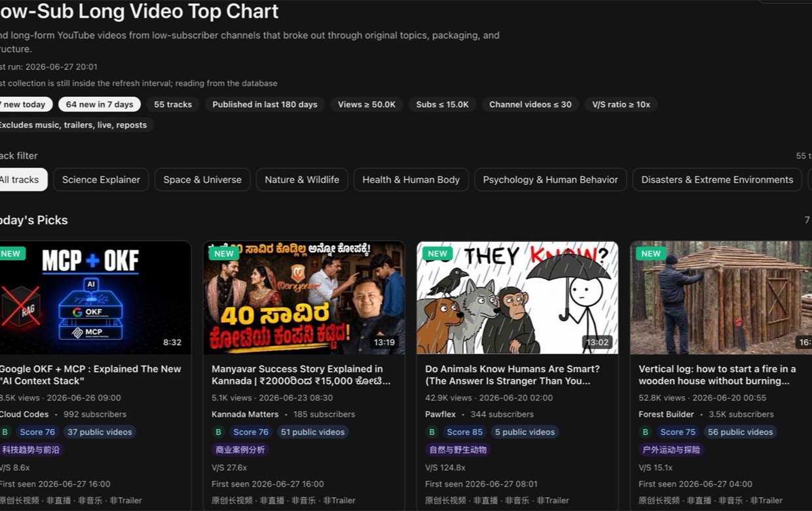The width and height of the screenshot is (812, 511).
Task: Click the Score 75 badge
Action: point(678,432)
